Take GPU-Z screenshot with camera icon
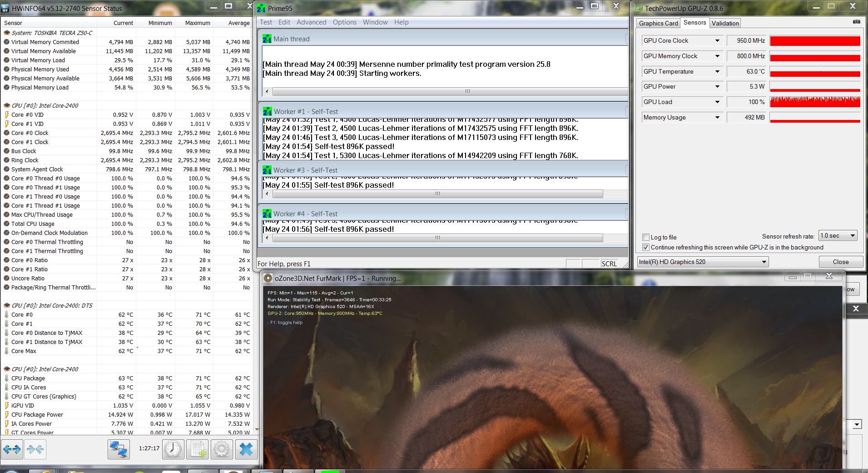The height and width of the screenshot is (473, 868). (856, 22)
